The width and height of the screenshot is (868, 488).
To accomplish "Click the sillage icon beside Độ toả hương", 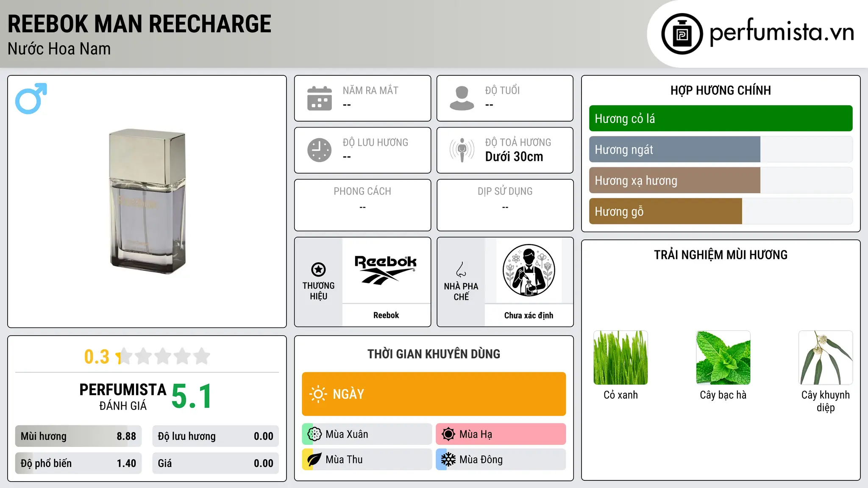I will coord(462,150).
